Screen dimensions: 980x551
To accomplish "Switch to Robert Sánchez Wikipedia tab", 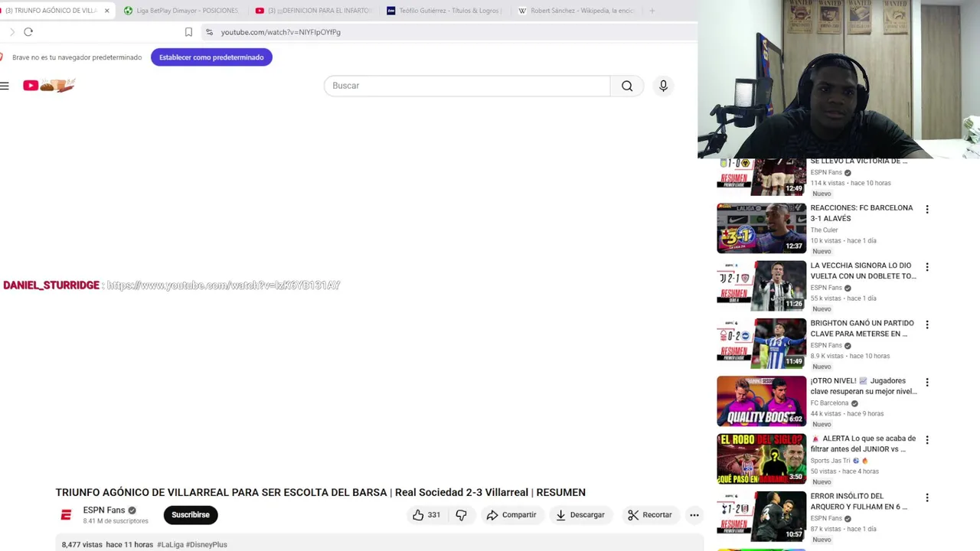I will tap(577, 11).
